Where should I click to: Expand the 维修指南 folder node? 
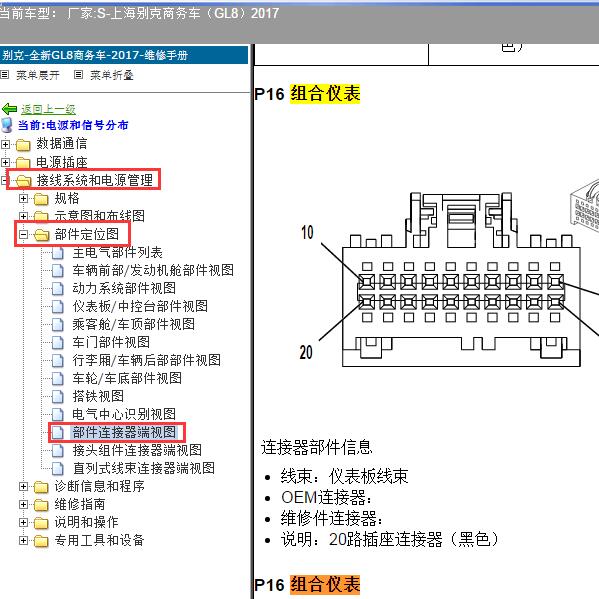[23, 504]
